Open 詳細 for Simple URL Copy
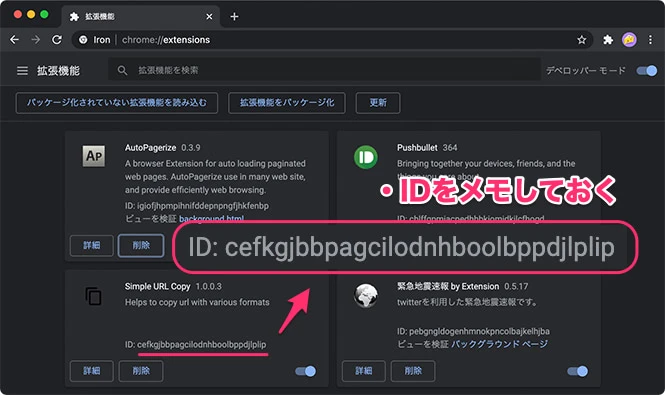This screenshot has width=665, height=395. (x=92, y=371)
